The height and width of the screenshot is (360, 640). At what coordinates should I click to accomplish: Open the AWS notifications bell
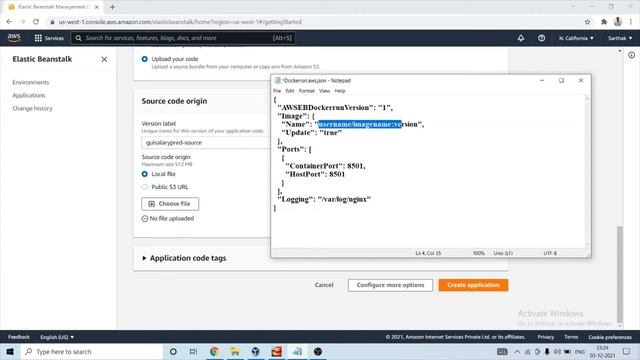521,38
